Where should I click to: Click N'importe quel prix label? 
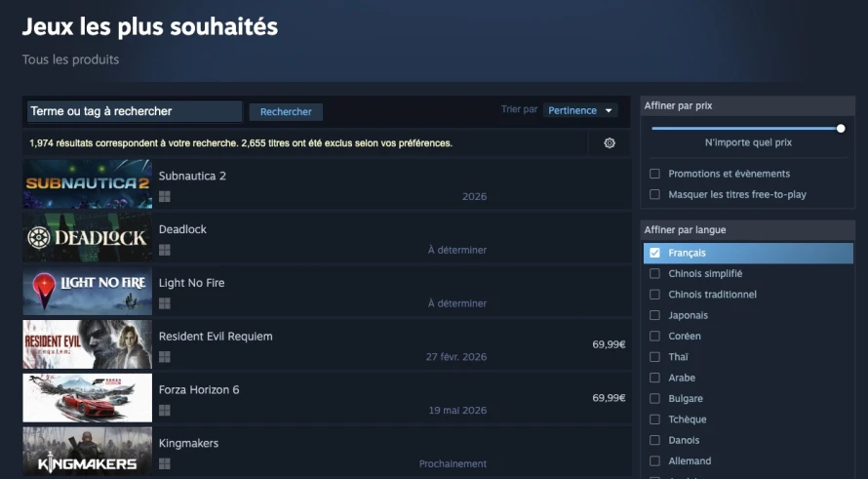tap(748, 142)
